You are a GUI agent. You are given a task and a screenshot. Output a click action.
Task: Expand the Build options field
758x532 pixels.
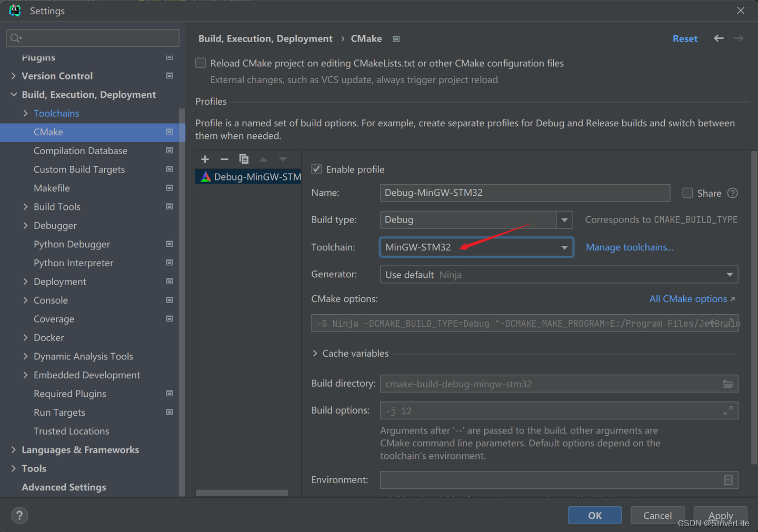728,410
